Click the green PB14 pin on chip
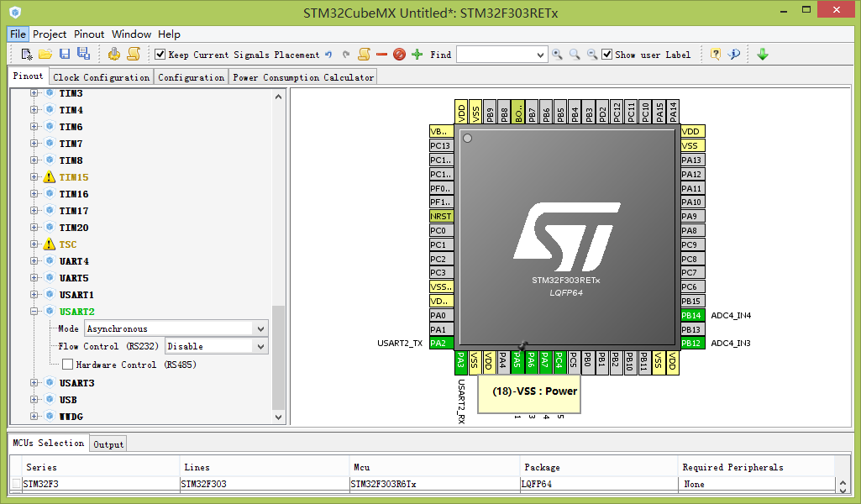This screenshot has height=504, width=861. [692, 315]
